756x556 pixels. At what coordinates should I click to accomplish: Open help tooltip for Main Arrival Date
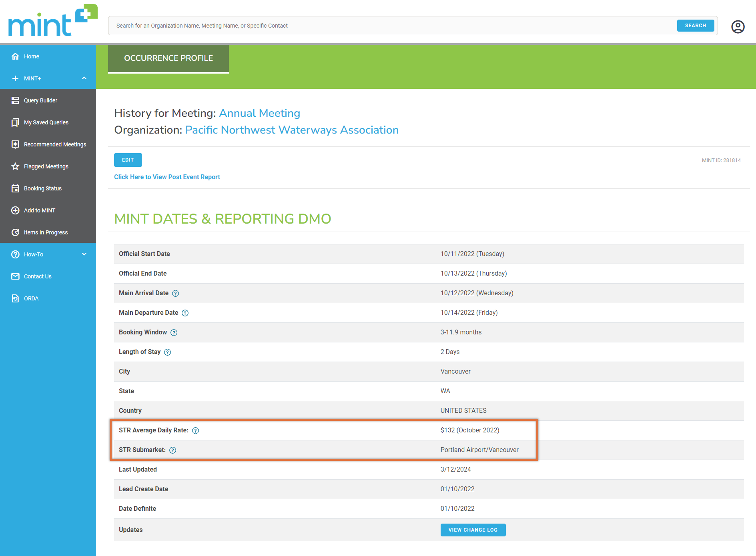175,294
